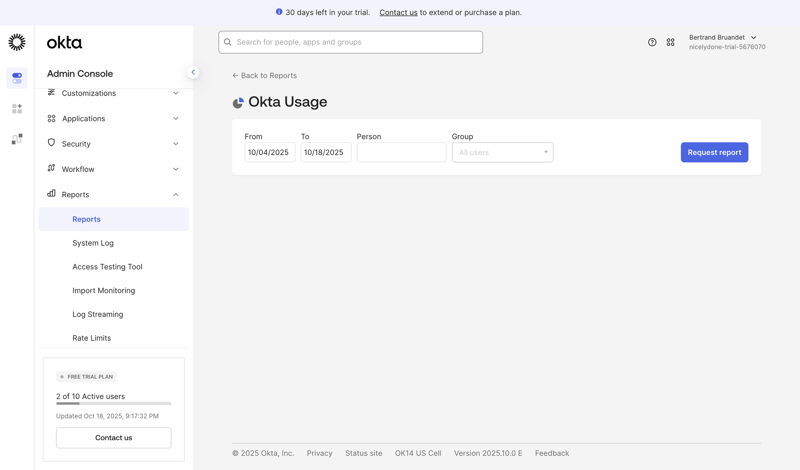Click the trial info icon in banner
The height and width of the screenshot is (470, 800).
point(279,12)
